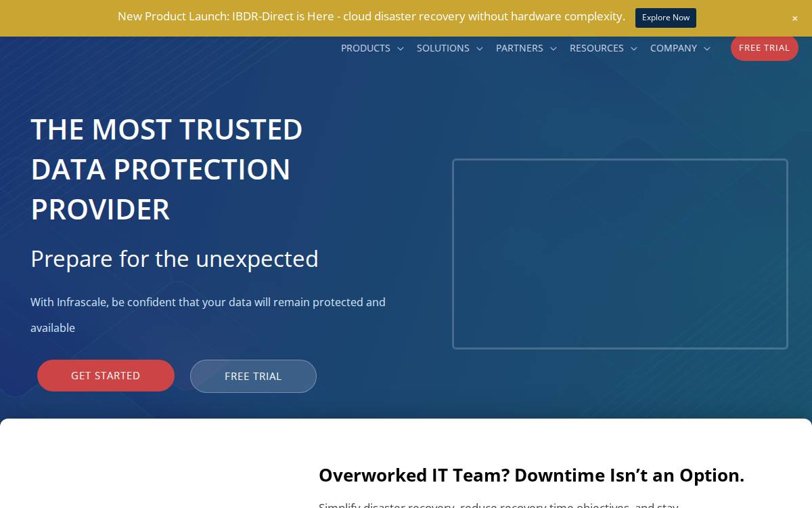Expand the chevron next to RESOURCES
The height and width of the screenshot is (508, 812).
click(x=633, y=49)
